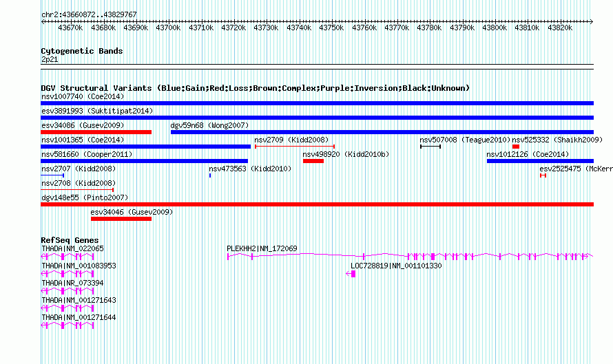613x364 pixels.
Task: Click the esv2525475 small red marker
Action: [x=543, y=175]
